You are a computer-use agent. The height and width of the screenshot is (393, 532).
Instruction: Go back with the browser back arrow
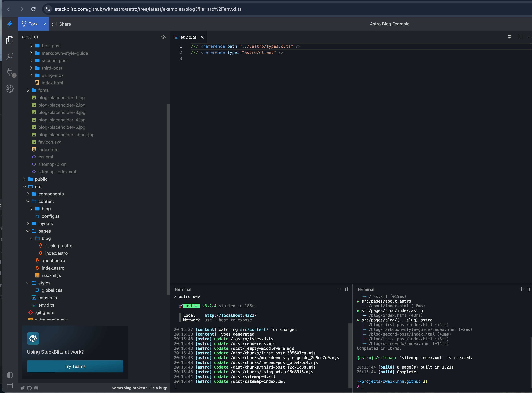[x=9, y=9]
